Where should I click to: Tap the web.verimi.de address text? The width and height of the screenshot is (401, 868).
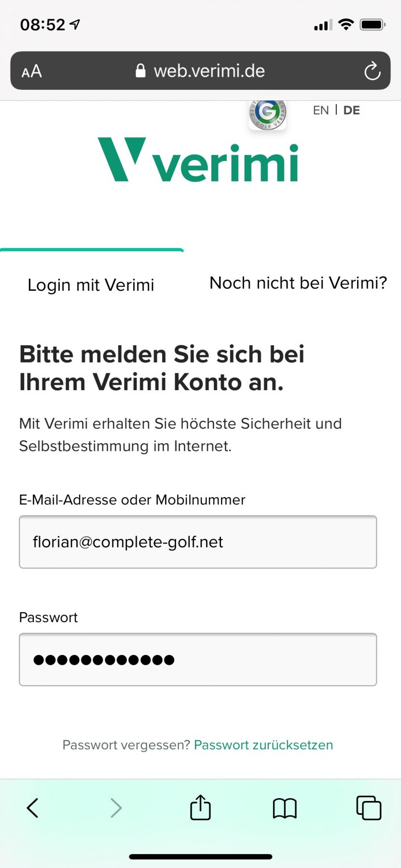tap(209, 71)
